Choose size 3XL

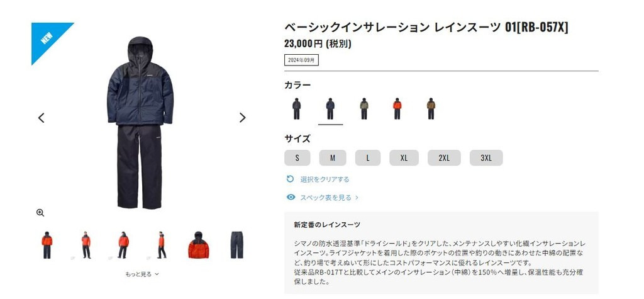(x=486, y=158)
